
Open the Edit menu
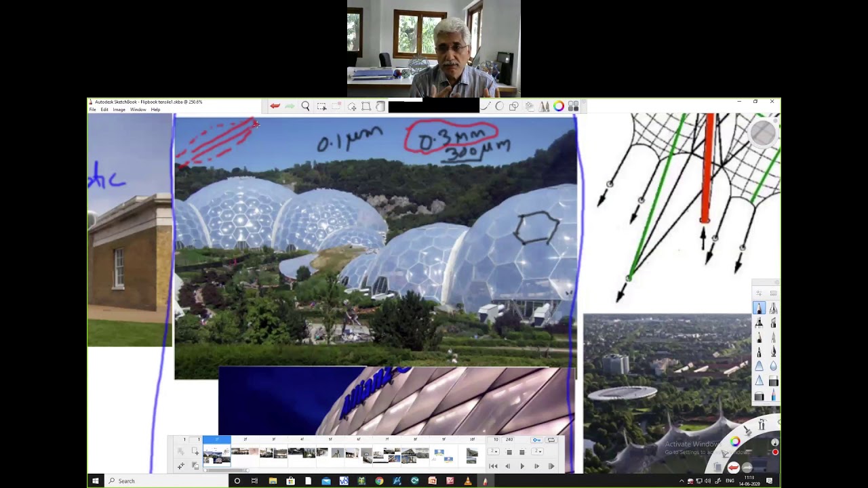(x=104, y=110)
